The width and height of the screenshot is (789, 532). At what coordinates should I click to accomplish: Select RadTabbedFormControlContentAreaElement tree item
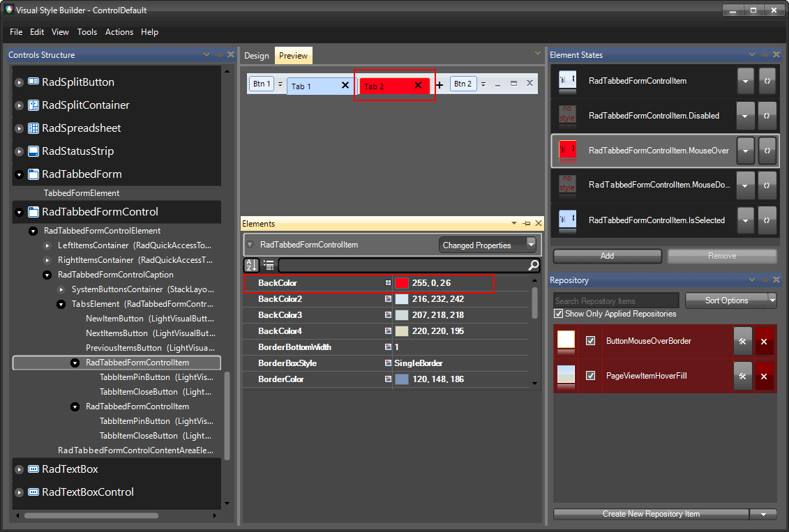coord(136,450)
